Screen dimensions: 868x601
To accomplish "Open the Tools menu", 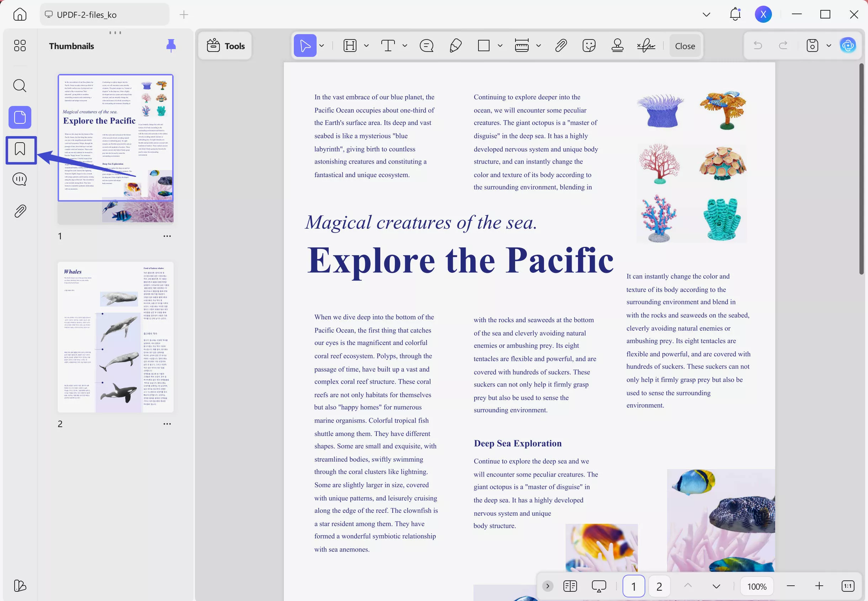I will pos(226,46).
